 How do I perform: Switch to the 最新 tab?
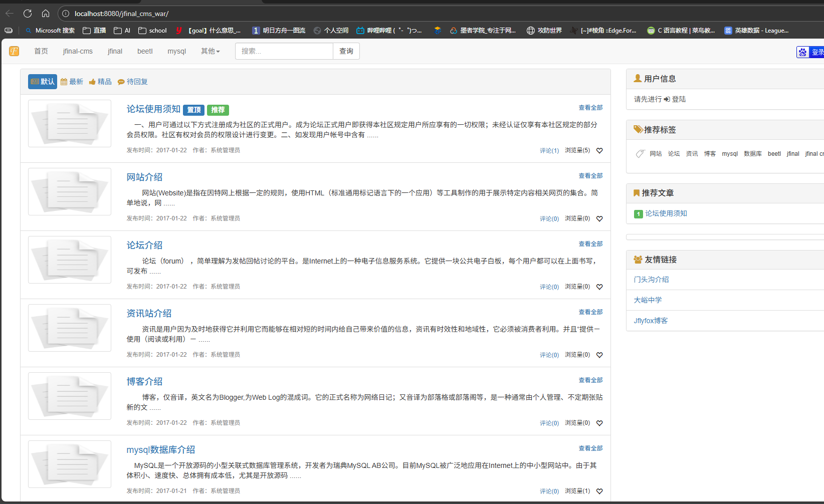72,82
